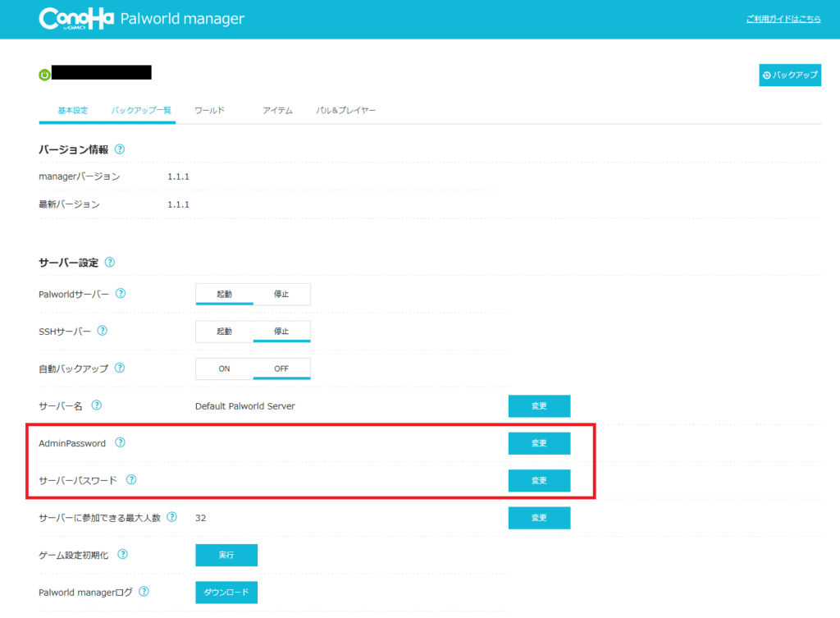This screenshot has width=840, height=618.
Task: Show help for Palworldサーバー setting
Action: pyautogui.click(x=121, y=293)
